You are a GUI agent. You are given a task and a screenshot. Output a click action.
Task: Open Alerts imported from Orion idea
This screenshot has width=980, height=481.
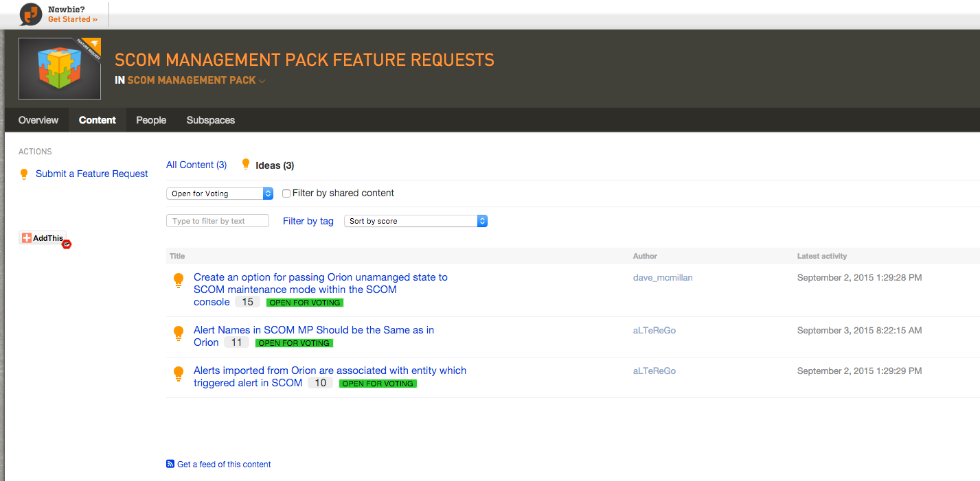click(x=330, y=377)
